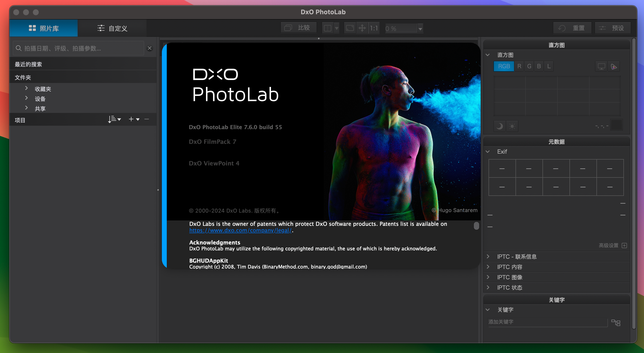Click the histogram color sample swatch
The width and height of the screenshot is (644, 353).
pyautogui.click(x=616, y=125)
